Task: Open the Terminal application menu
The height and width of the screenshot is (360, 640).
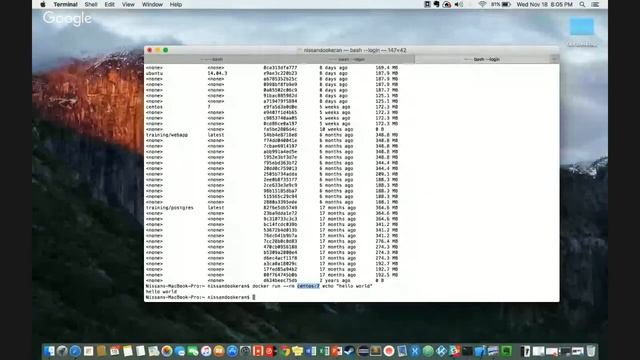Action: coord(65,4)
